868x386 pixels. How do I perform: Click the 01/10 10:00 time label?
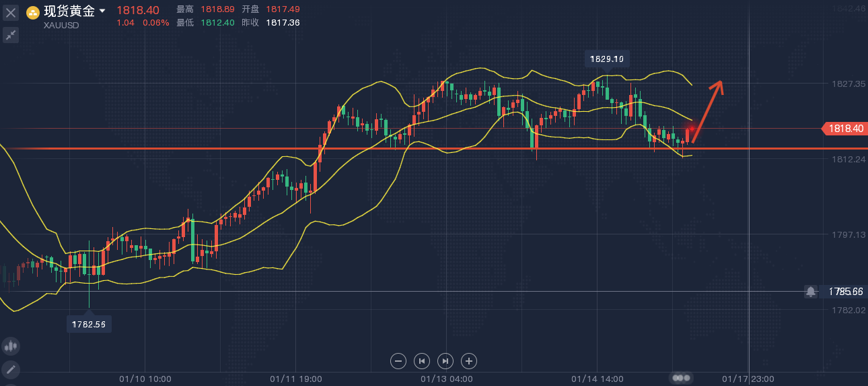pos(145,379)
